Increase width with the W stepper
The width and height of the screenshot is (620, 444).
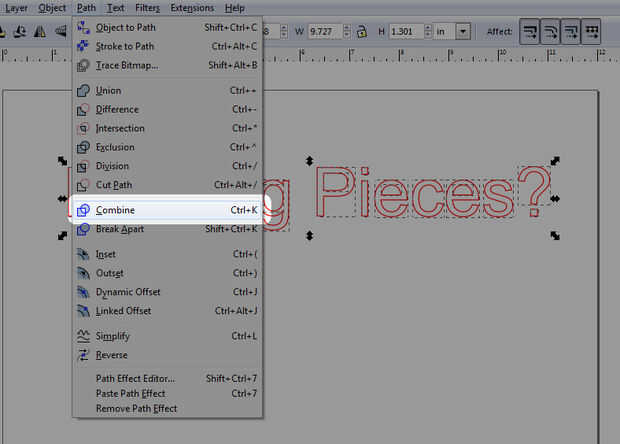347,28
